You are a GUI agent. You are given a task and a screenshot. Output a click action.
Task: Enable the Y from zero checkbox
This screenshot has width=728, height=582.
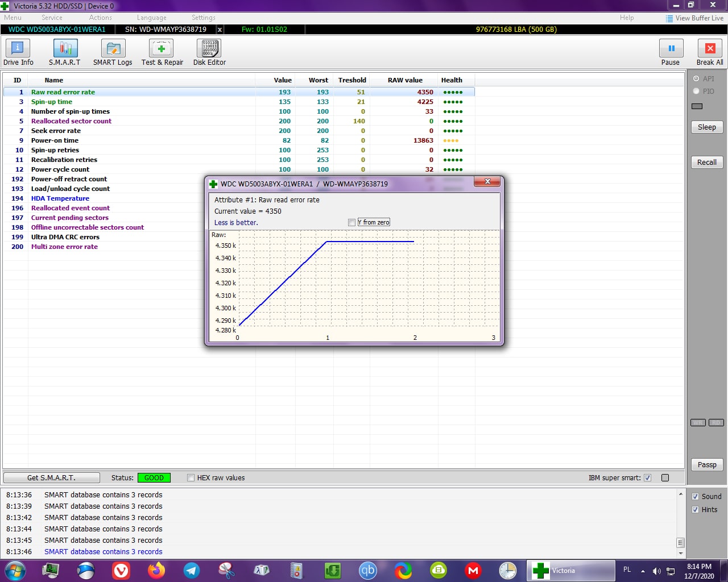(352, 222)
